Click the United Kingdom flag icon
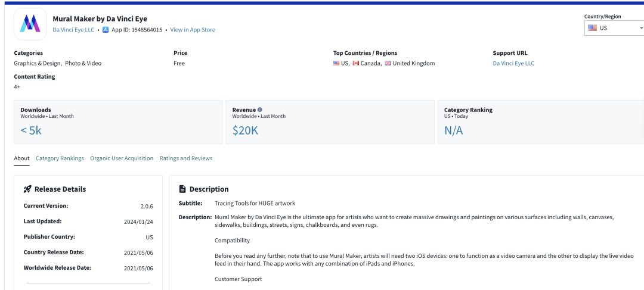The image size is (644, 290). pyautogui.click(x=388, y=63)
